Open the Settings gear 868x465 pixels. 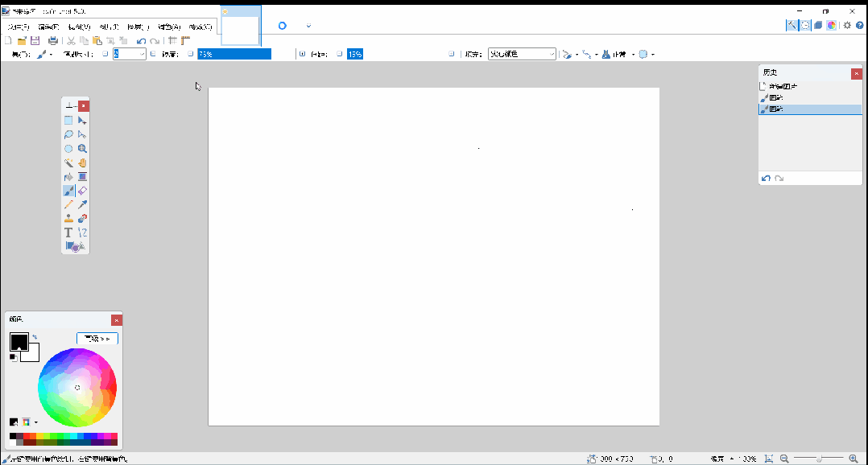[847, 26]
